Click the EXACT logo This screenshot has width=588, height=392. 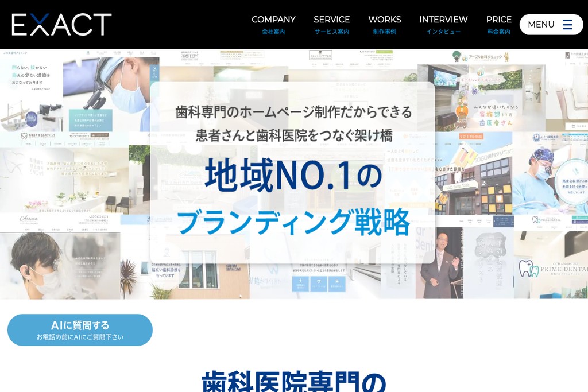(x=60, y=24)
